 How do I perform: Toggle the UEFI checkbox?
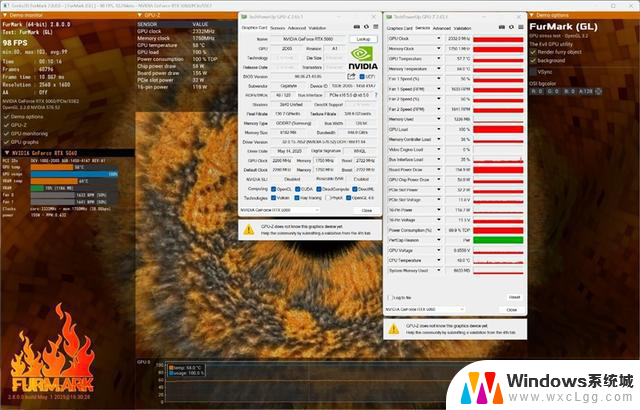click(x=362, y=76)
